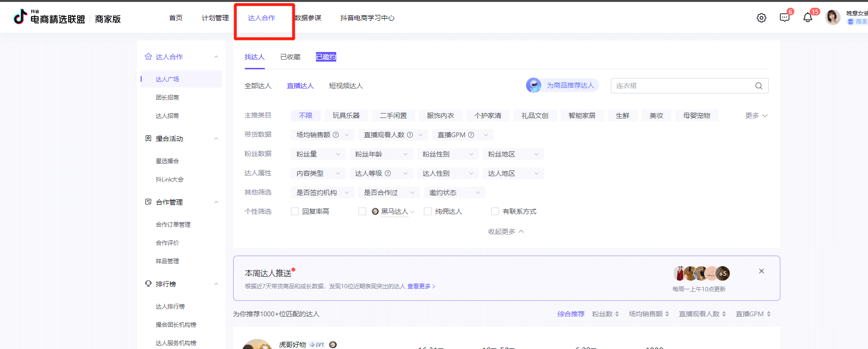Click the Douyin logo icon

point(20,17)
